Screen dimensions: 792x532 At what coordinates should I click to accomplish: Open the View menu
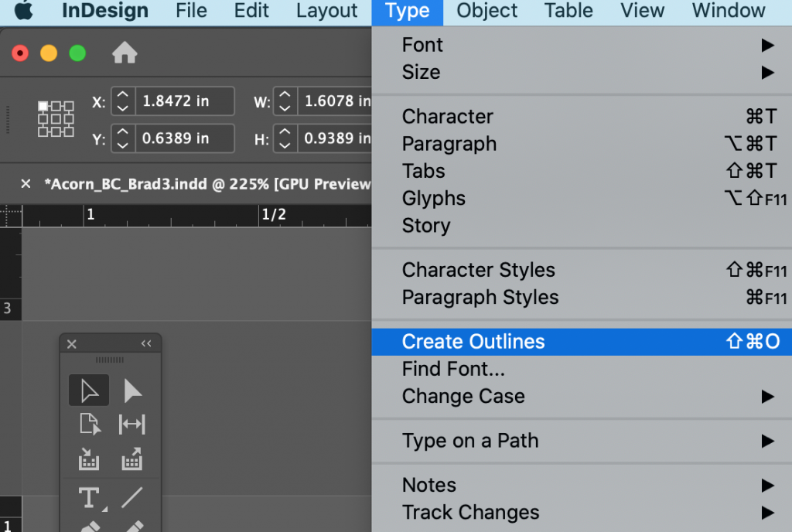[642, 11]
